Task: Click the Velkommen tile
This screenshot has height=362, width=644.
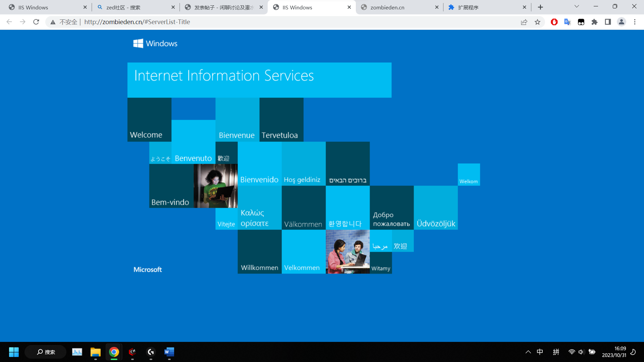Action: click(304, 252)
